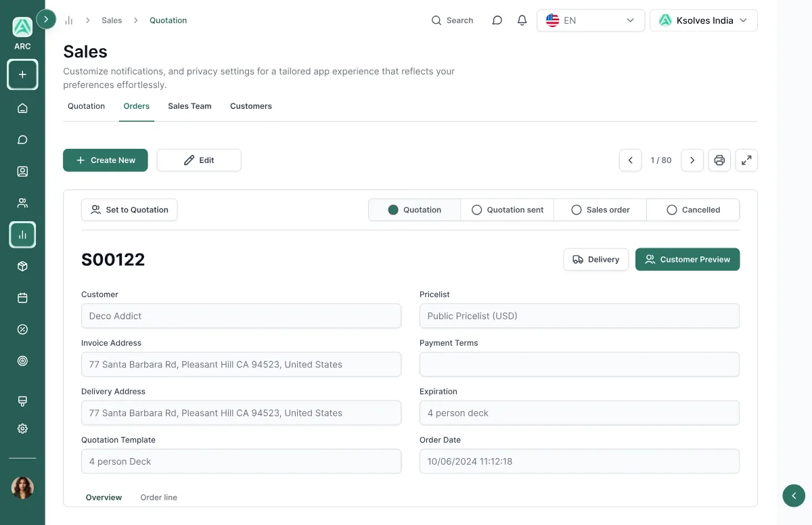This screenshot has height=525, width=812.
Task: Click the notification bell icon
Action: click(522, 20)
